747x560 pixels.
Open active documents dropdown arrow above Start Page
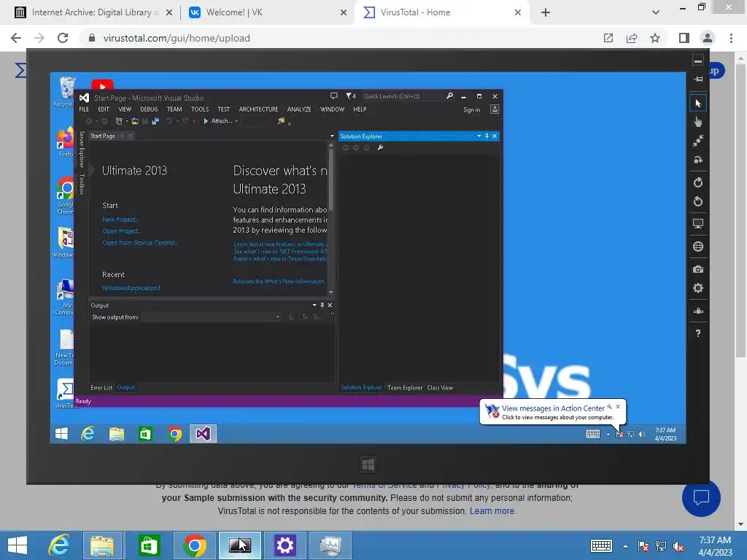coord(332,136)
